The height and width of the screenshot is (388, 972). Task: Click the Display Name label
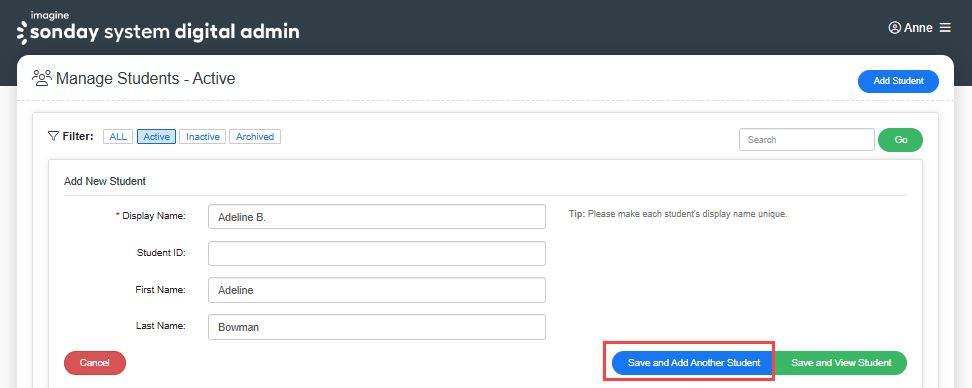point(151,216)
